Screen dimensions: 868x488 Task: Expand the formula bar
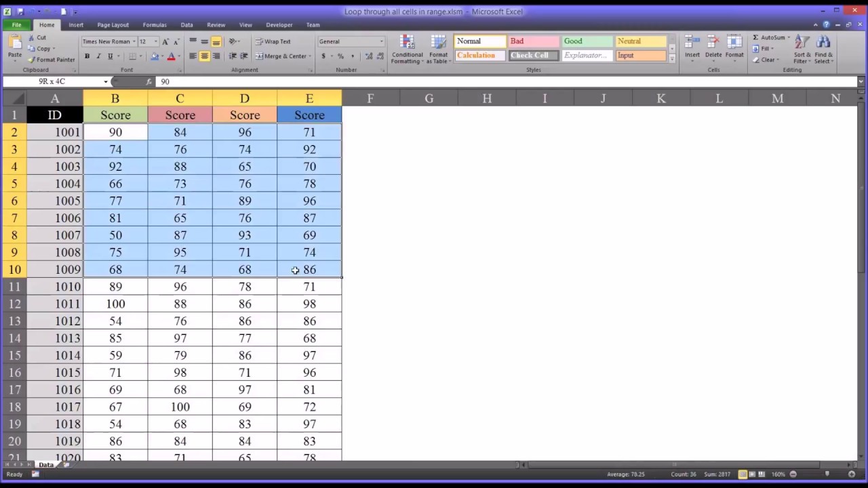[861, 81]
